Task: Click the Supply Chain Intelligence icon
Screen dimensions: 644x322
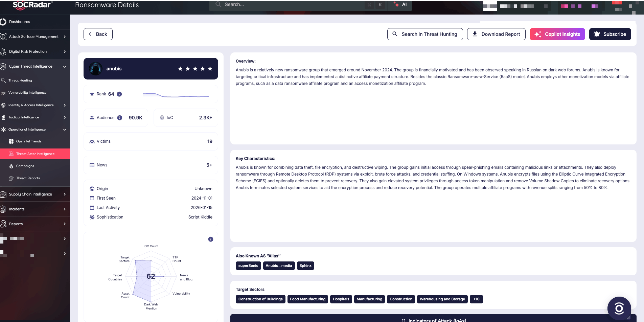Action: coord(3,194)
